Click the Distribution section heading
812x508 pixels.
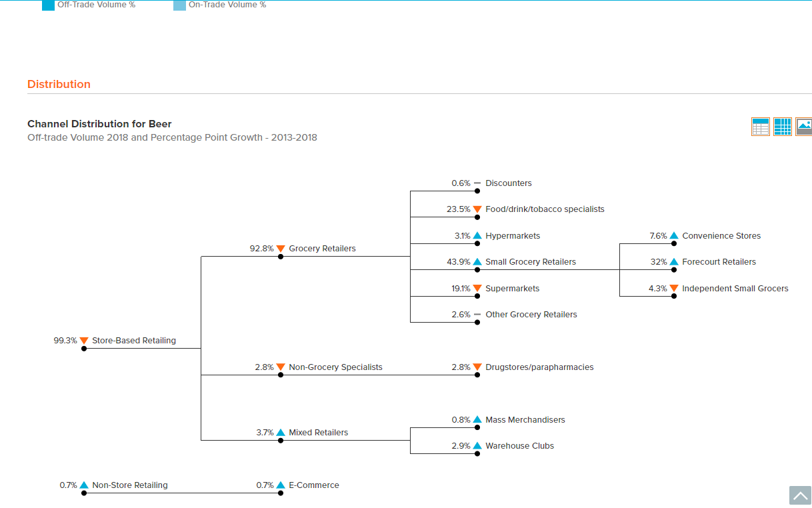(59, 84)
